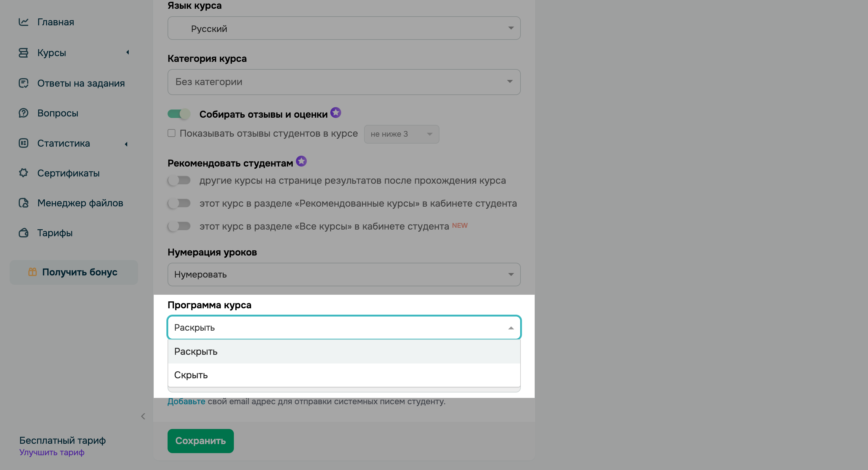Open Ответы на задания via its icon
Image resolution: width=868 pixels, height=470 pixels.
tap(23, 83)
